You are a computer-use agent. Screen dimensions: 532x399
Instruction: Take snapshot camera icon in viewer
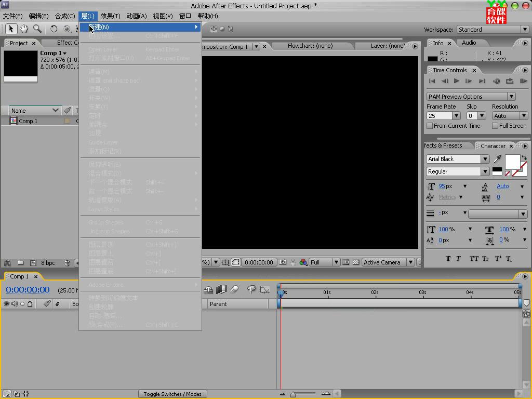point(283,262)
